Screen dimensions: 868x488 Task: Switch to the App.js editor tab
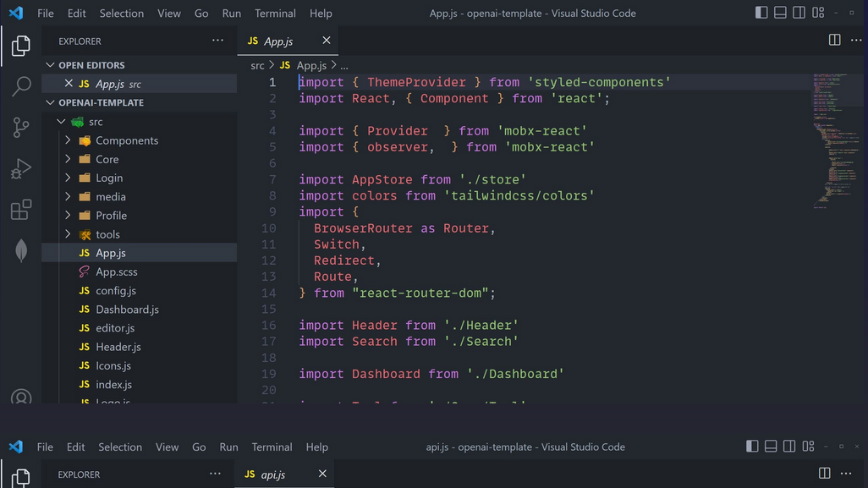coord(288,41)
